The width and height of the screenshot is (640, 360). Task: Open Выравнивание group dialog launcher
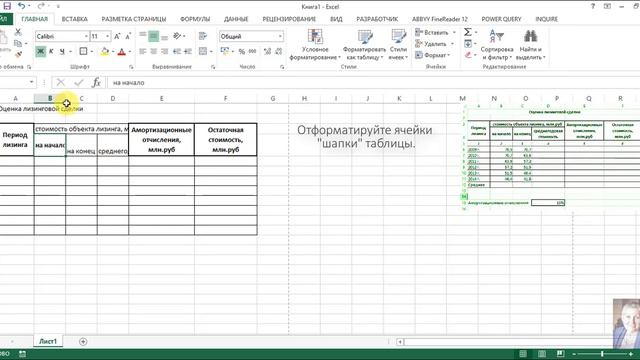coord(213,67)
